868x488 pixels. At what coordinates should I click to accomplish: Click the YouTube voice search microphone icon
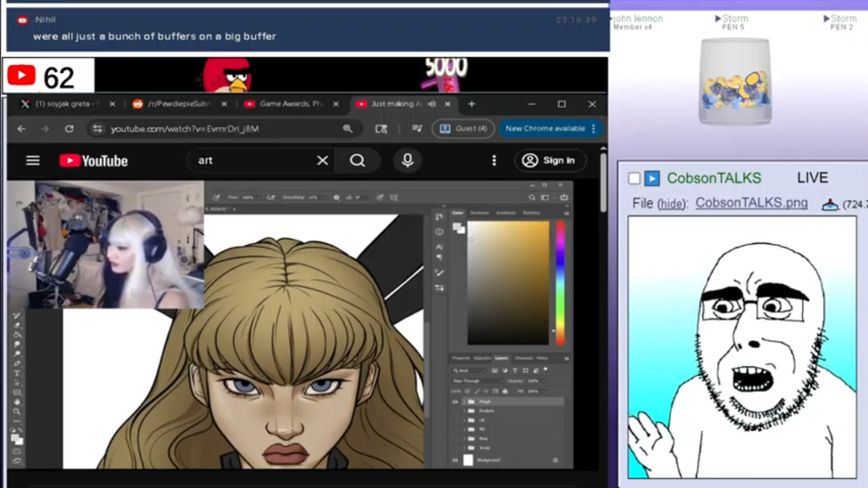(407, 160)
